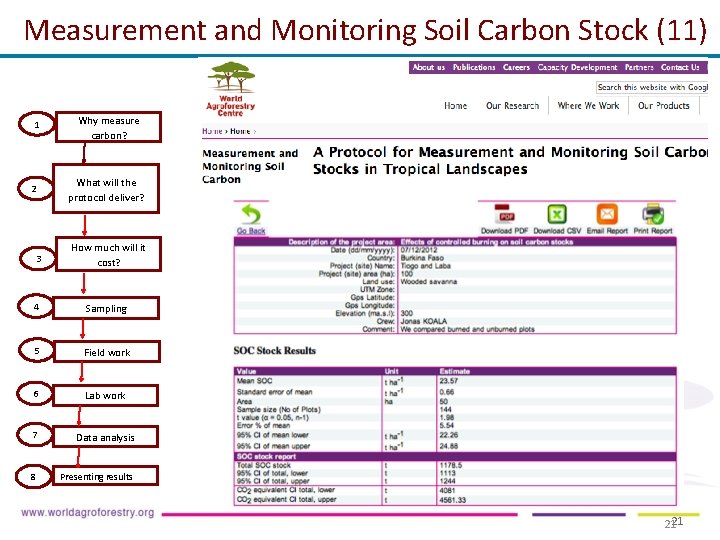Open the Contact Us menu item
The width and height of the screenshot is (720, 540).
coord(680,67)
